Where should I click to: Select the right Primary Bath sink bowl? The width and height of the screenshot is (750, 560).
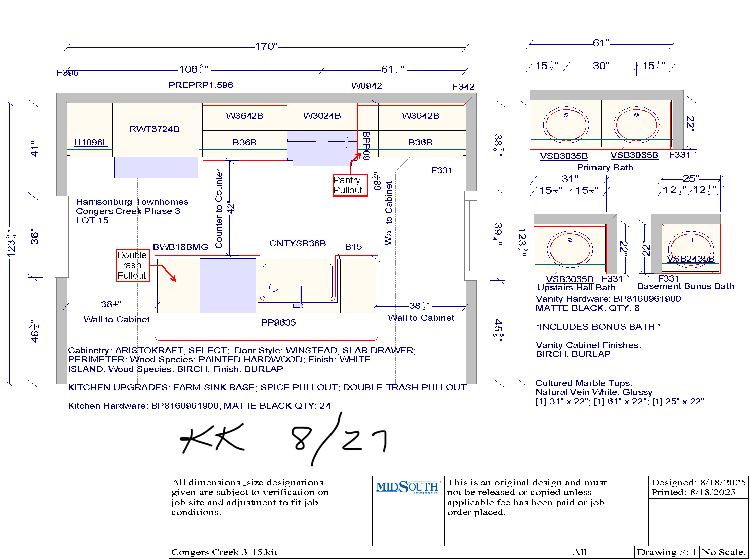click(636, 125)
